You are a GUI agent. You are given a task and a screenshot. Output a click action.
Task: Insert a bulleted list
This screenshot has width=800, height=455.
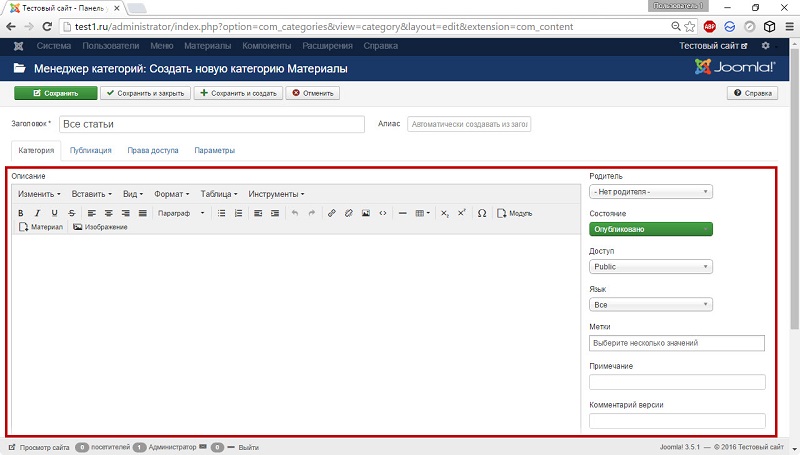tap(221, 213)
